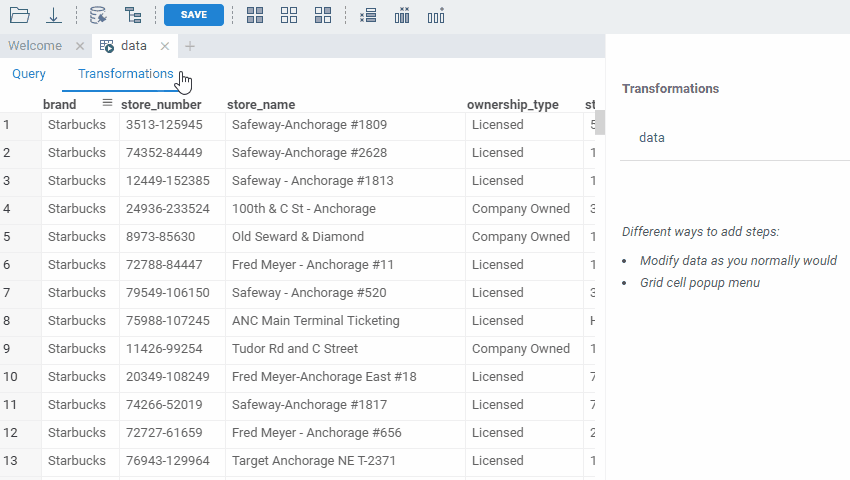
Task: Open file using the folder icon
Action: pyautogui.click(x=20, y=15)
